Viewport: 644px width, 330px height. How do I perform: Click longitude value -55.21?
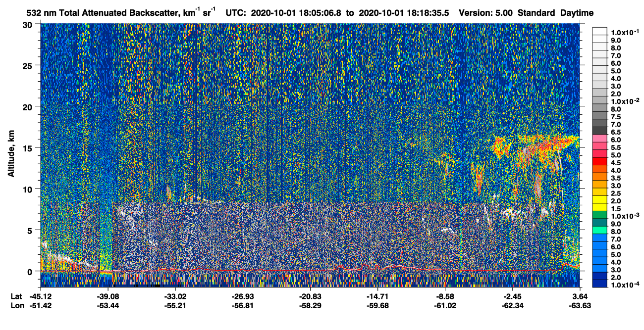click(x=175, y=305)
